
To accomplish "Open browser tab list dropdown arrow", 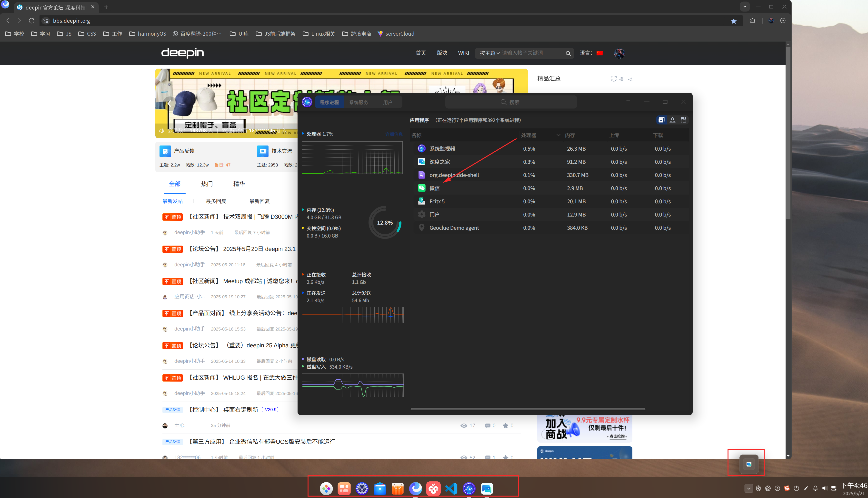I will pyautogui.click(x=745, y=7).
